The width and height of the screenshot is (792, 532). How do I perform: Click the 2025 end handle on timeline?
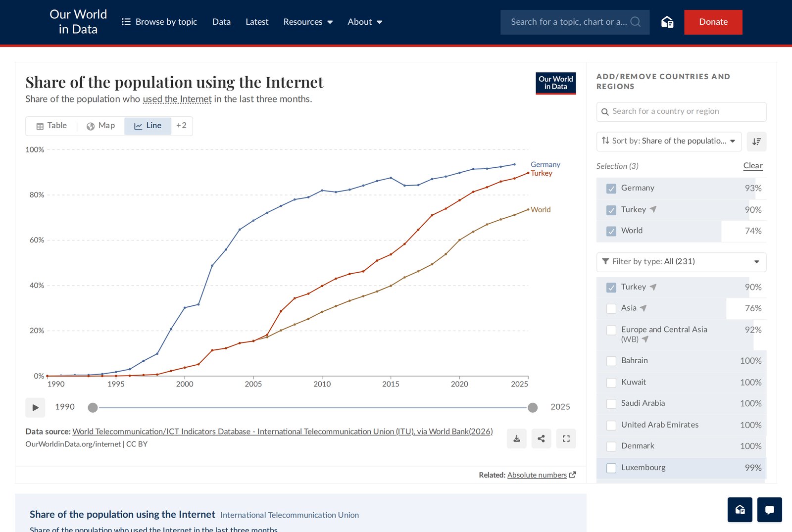[533, 408]
